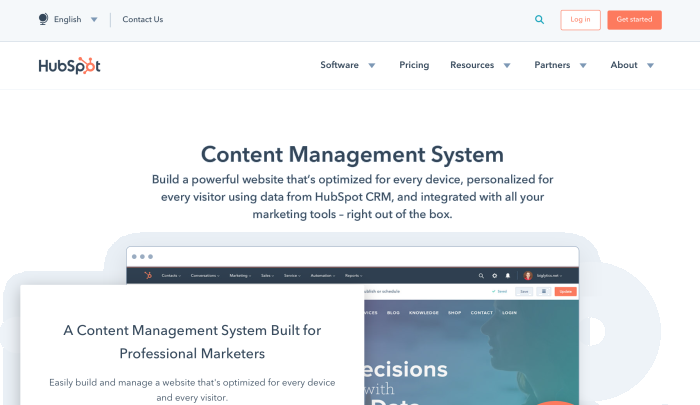This screenshot has width=700, height=405.
Task: Click the user avatar in the mockup navbar
Action: (x=528, y=276)
